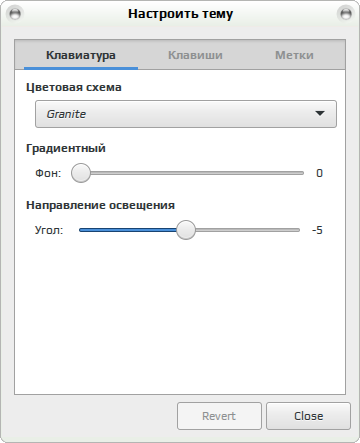Click the blue filled part of the Угол slider
This screenshot has height=443, width=360.
pos(128,230)
